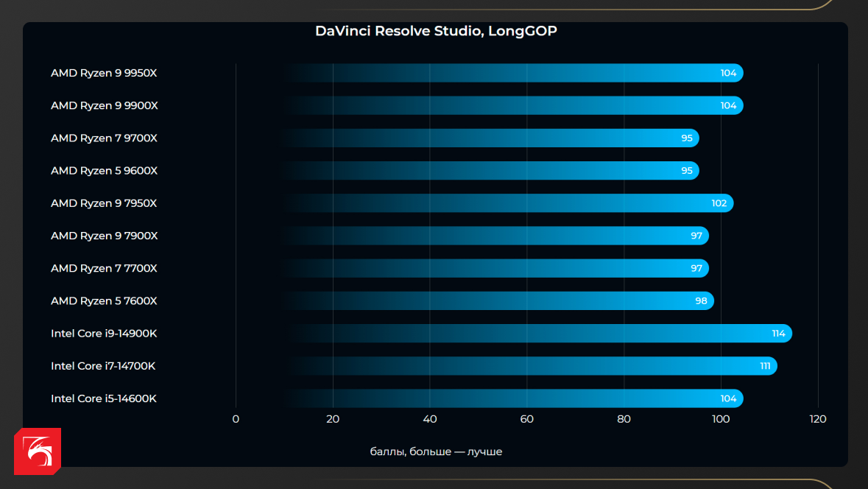This screenshot has height=489, width=868.
Task: Select the AMD Ryzen 9 9900X label
Action: point(105,106)
